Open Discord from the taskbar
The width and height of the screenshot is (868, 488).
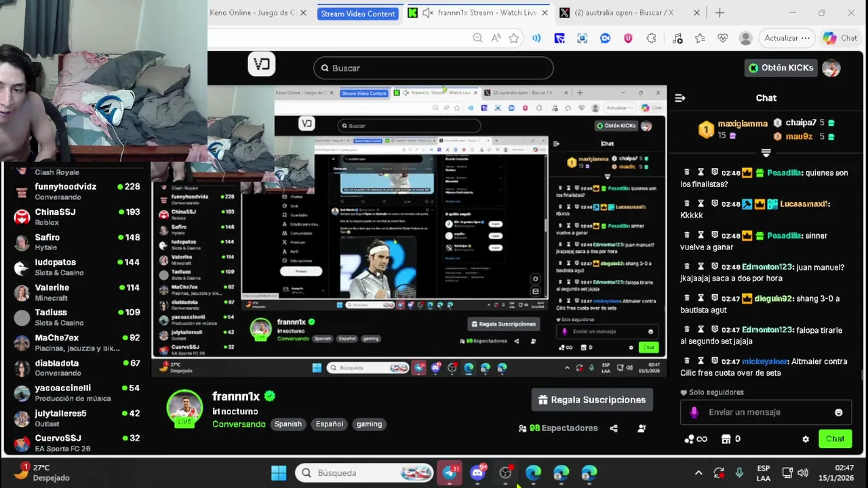pos(478,473)
